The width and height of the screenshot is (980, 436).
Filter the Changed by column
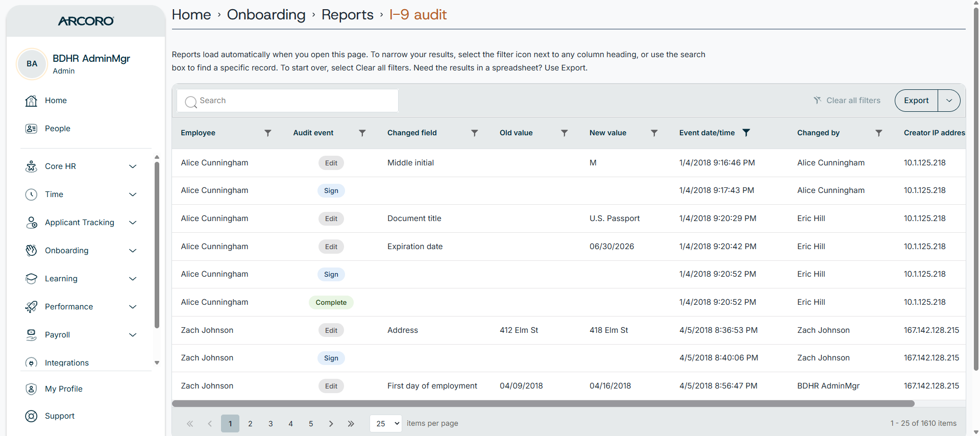click(x=878, y=133)
